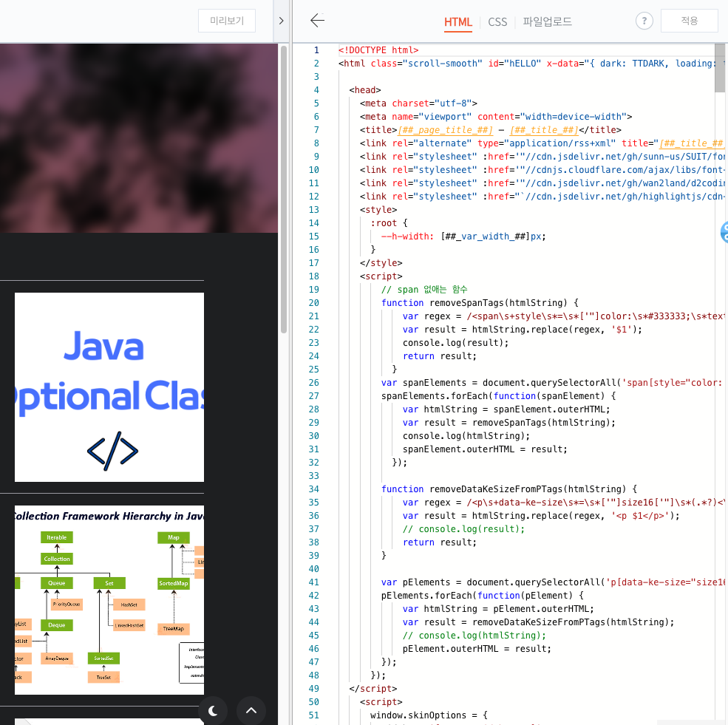Click the 'meta charset="utf-8"' line

click(418, 103)
